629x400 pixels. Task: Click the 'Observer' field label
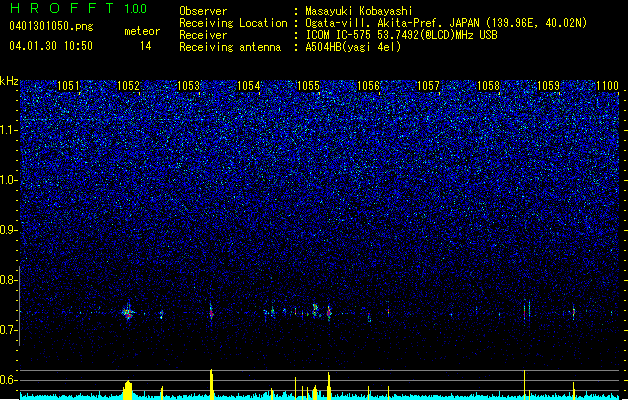pyautogui.click(x=203, y=11)
